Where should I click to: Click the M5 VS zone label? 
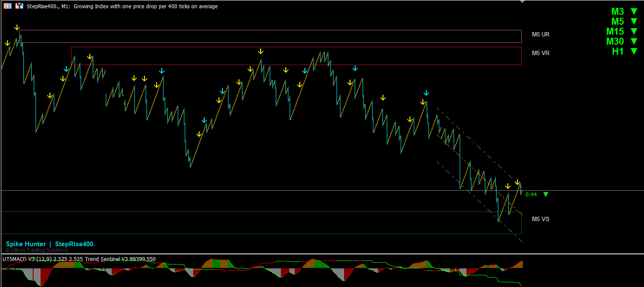[x=541, y=219]
